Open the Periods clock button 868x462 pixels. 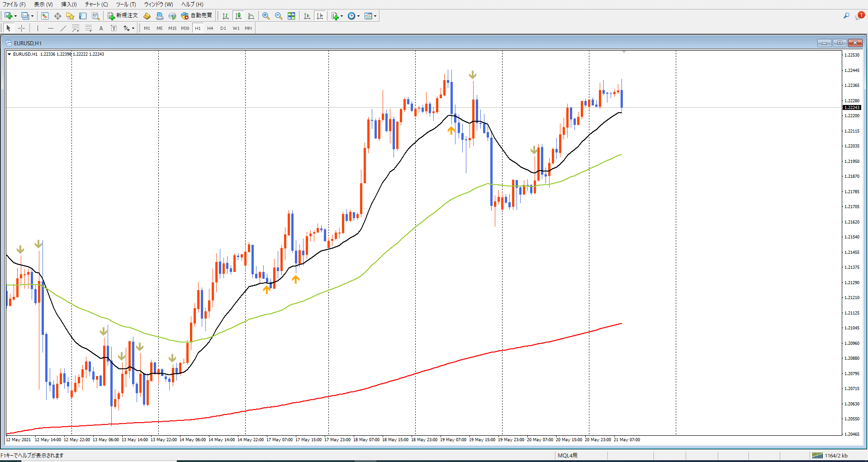(351, 16)
